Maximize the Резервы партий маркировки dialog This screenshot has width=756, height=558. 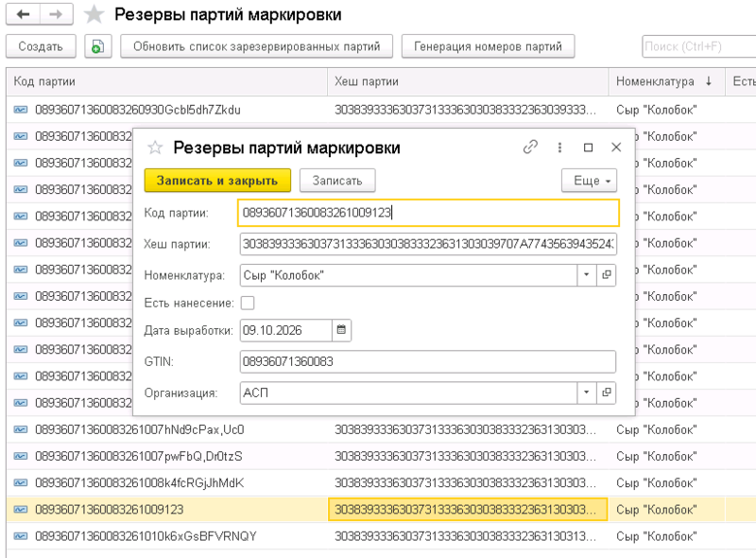click(588, 148)
